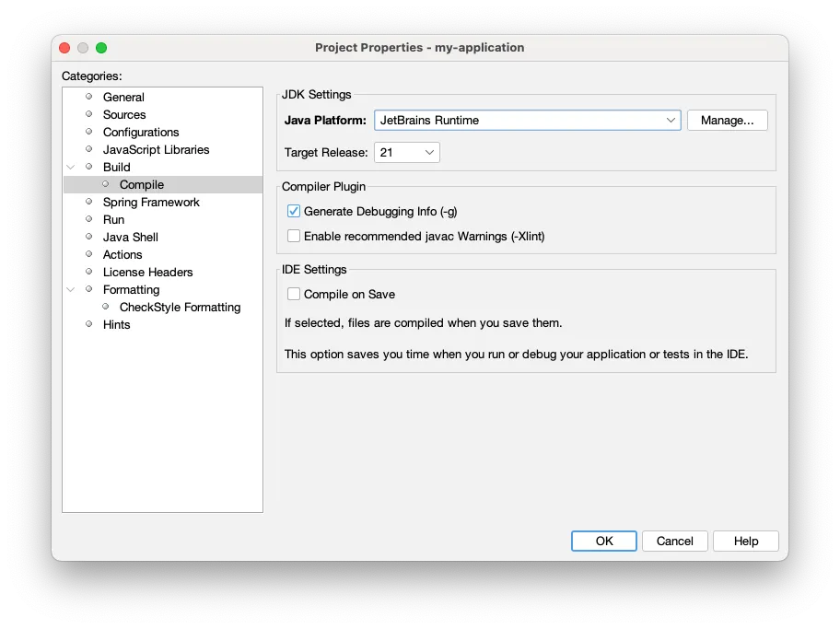Confirm settings with the OK button
Screen dimensions: 840x629
click(603, 541)
